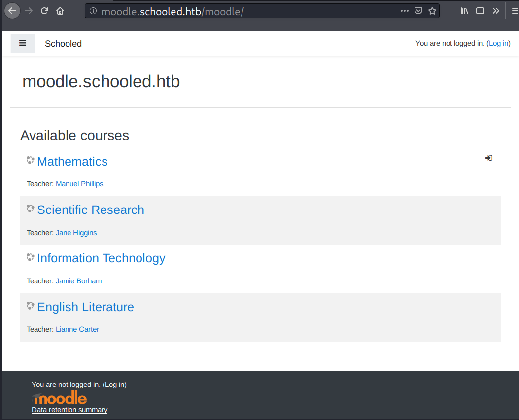Click the Scientific Research course icon
Viewport: 519px width, 420px height.
[x=31, y=209]
